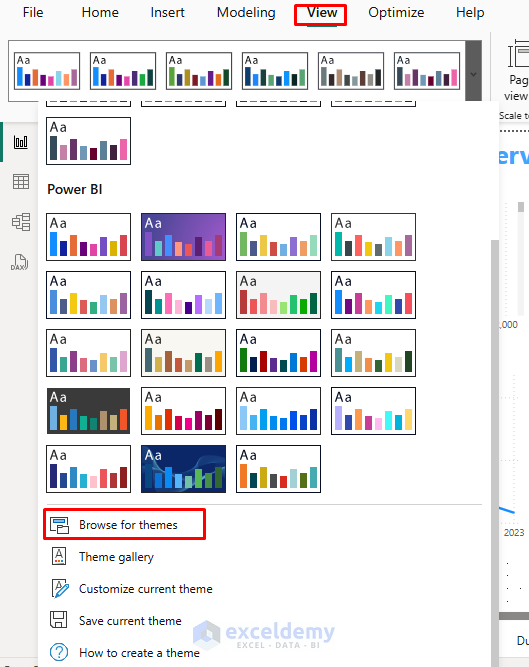
Task: Open Table view from left sidebar
Action: [20, 182]
